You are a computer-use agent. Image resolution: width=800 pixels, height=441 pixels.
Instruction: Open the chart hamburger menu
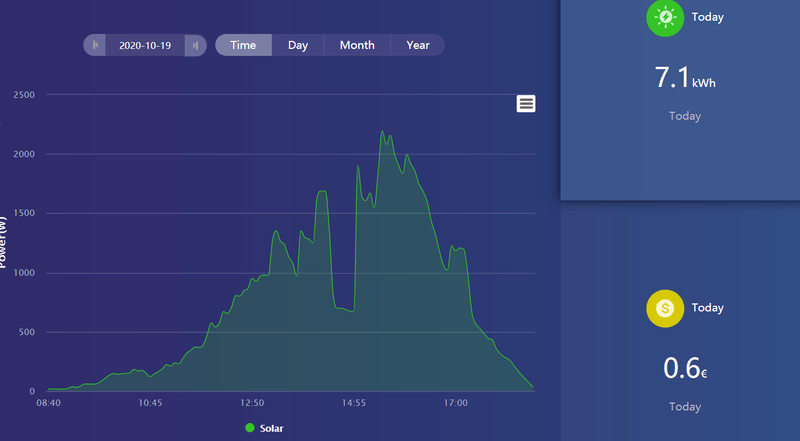pyautogui.click(x=526, y=104)
